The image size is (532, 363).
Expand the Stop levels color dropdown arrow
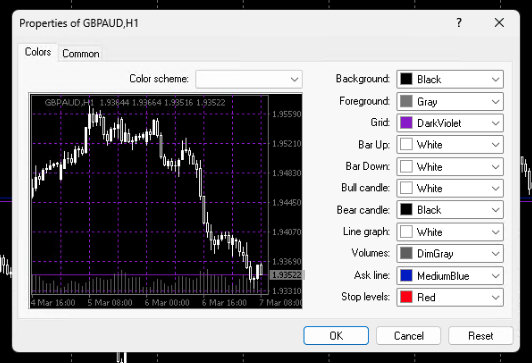(495, 298)
